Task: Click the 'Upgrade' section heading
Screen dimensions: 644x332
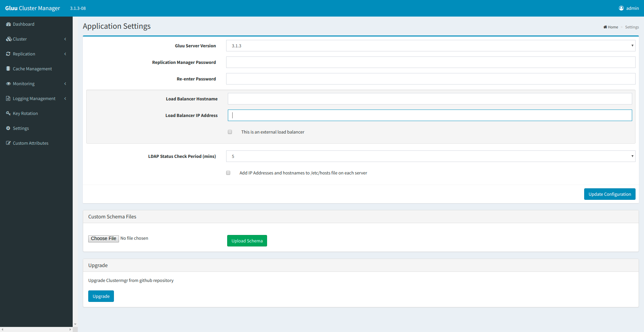Action: coord(98,265)
